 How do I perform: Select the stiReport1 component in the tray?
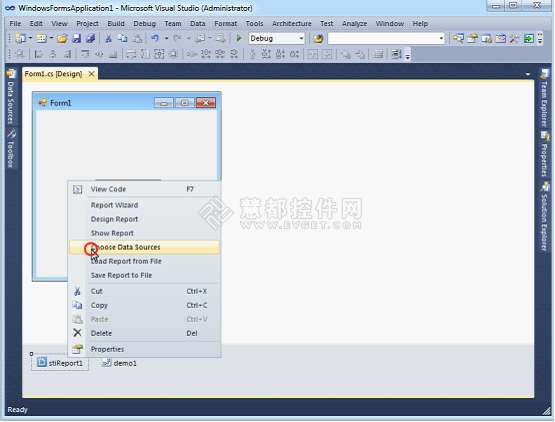pyautogui.click(x=60, y=363)
